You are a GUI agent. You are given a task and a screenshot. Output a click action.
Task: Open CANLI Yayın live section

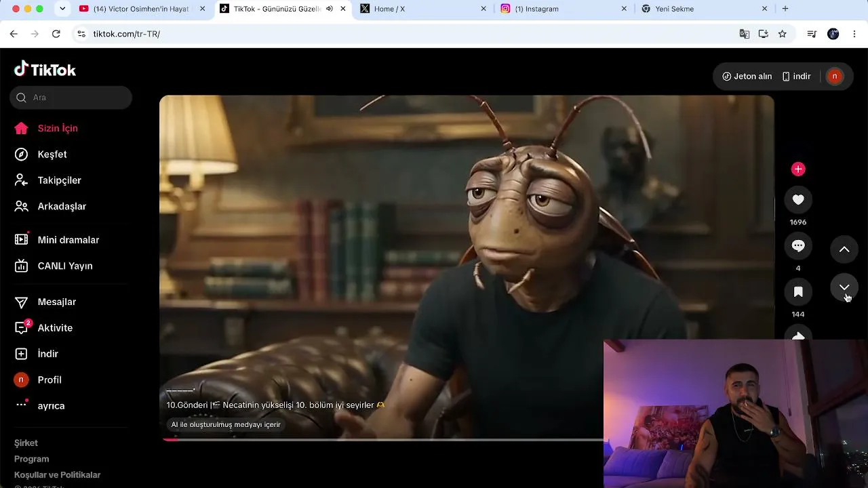click(x=53, y=266)
